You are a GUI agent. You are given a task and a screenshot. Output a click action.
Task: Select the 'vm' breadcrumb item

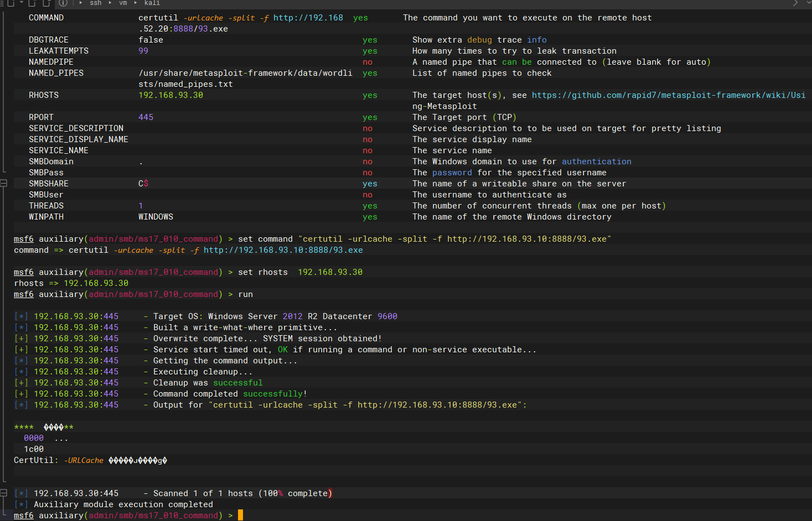(x=123, y=3)
